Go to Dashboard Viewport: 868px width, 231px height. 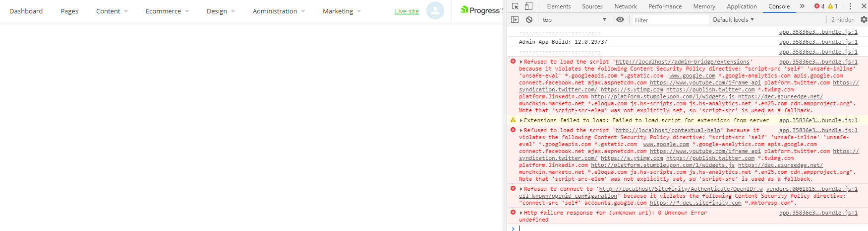click(x=26, y=11)
